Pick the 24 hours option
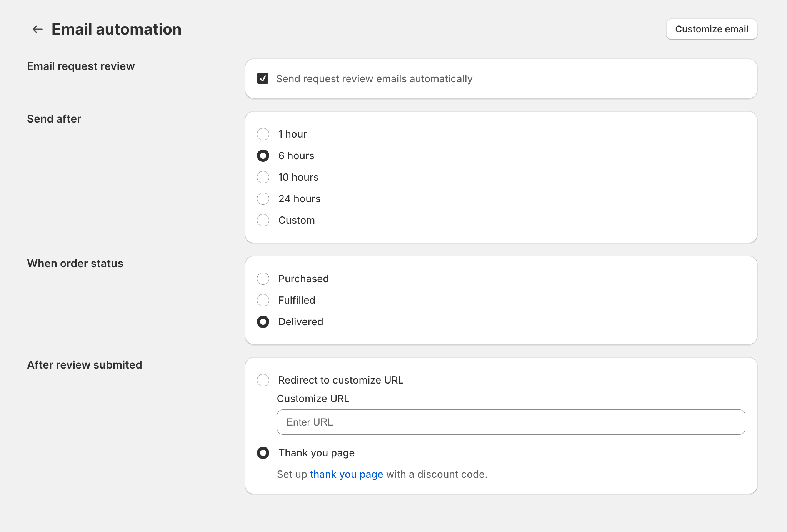 (263, 199)
